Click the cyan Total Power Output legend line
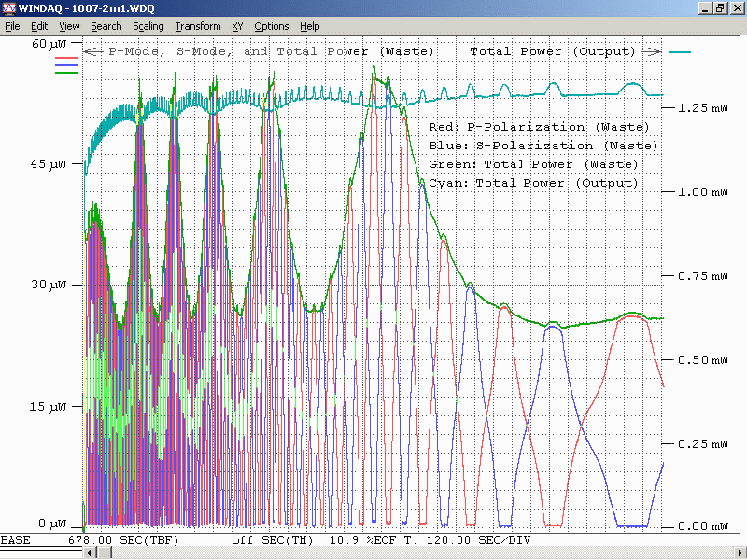The width and height of the screenshot is (747, 560). [x=680, y=52]
